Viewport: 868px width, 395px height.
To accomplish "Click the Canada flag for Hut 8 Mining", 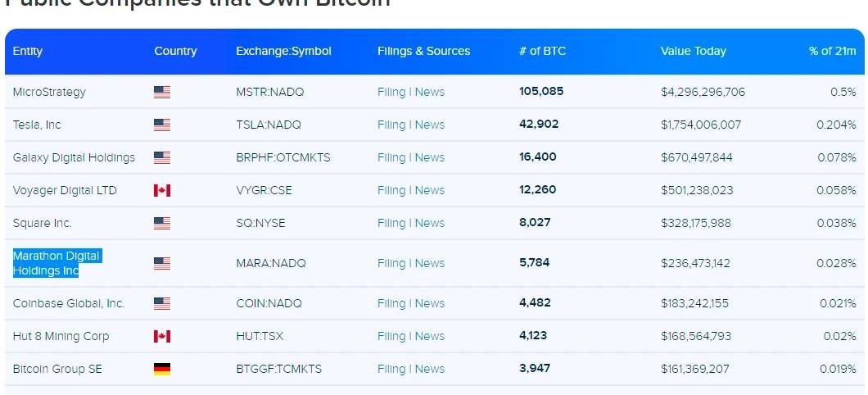I will coord(162,336).
